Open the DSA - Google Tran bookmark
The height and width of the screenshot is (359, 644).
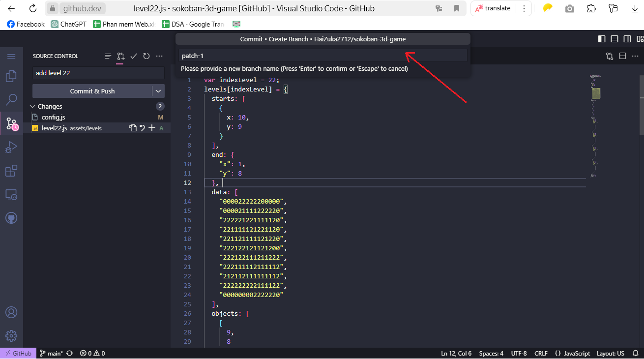(x=193, y=24)
